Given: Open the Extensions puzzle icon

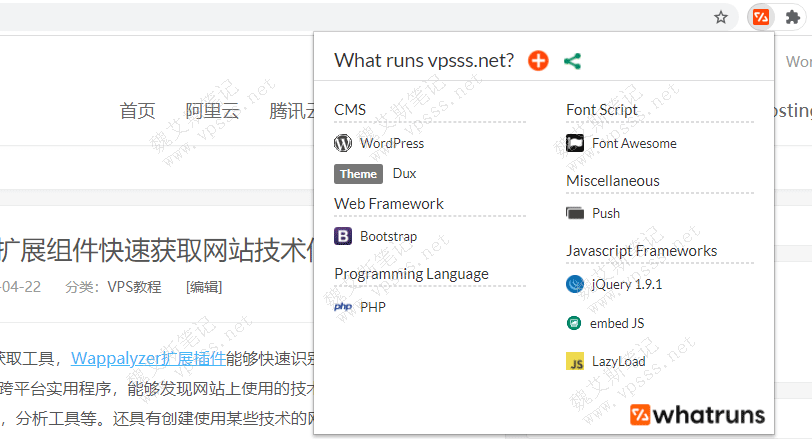Looking at the screenshot, I should (792, 18).
